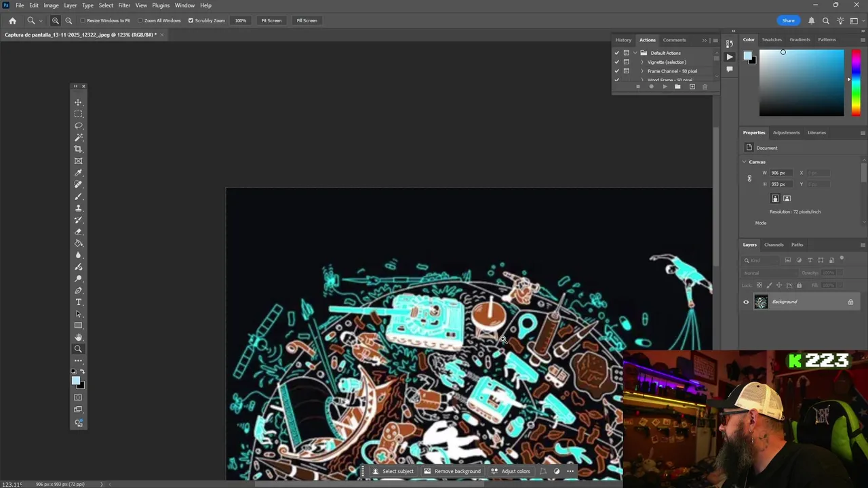Open the Normal blend mode dropdown
The image size is (868, 488).
pos(770,273)
